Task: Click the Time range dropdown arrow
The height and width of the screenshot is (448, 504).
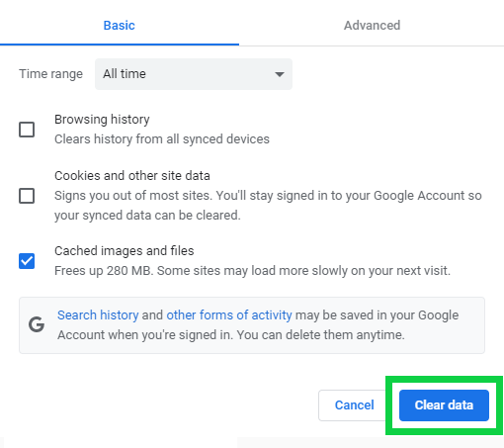Action: (280, 74)
